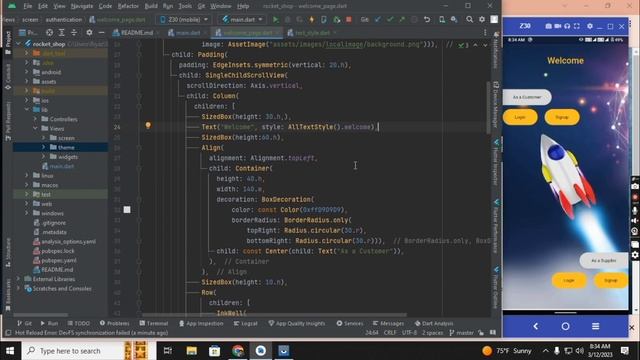Screen dimensions: 640x360
Task: Open Dart Analysis tool window
Action: tap(434, 323)
